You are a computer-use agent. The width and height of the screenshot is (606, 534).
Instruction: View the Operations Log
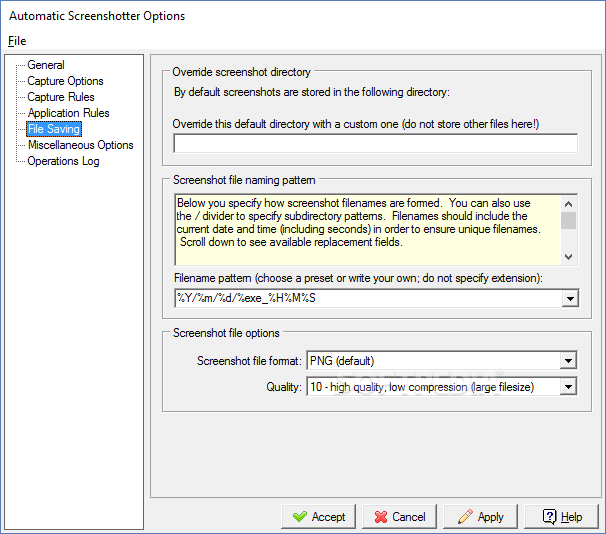coord(63,161)
